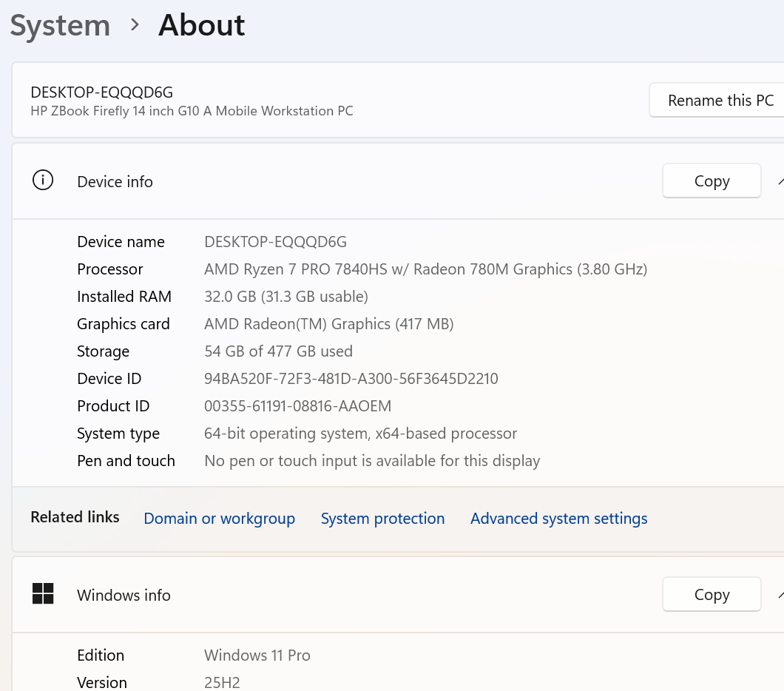Click the Version label

102,683
